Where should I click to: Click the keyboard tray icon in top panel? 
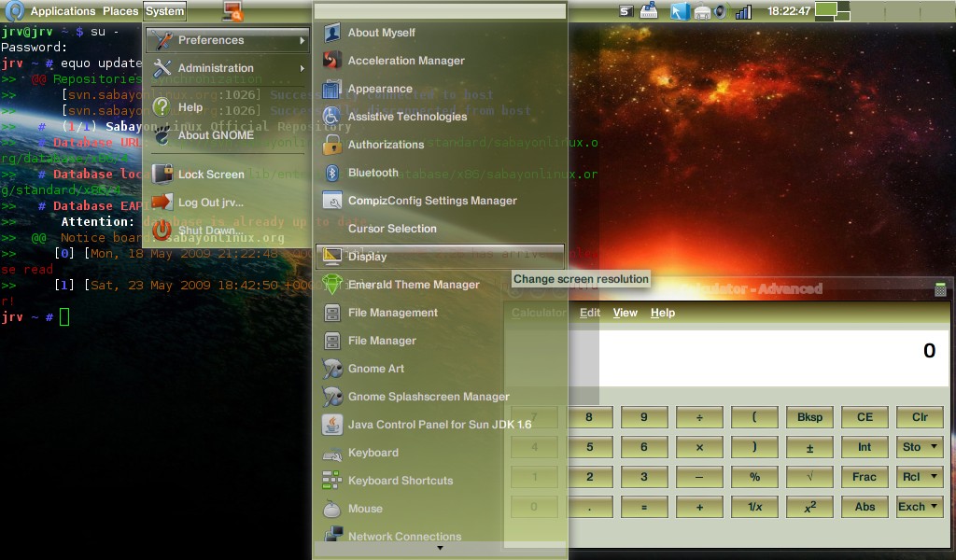[649, 11]
